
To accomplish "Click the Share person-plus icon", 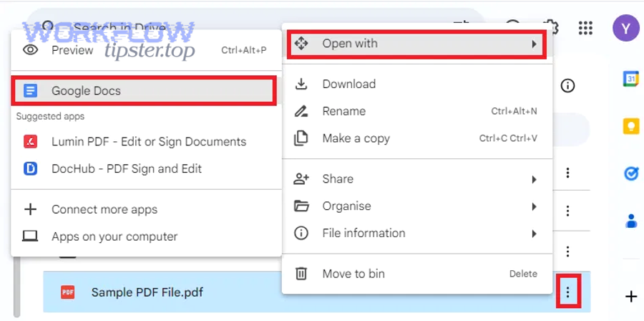I will point(301,179).
